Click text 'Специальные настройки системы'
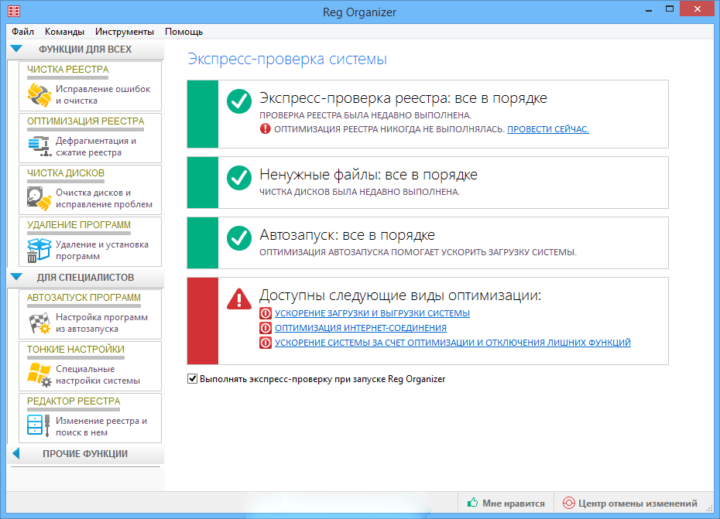The image size is (720, 519). 98,375
